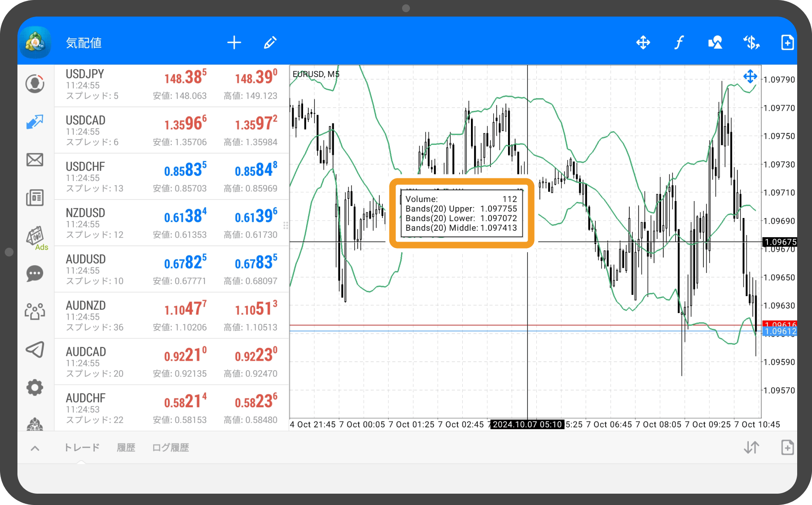This screenshot has width=812, height=505.
Task: Tap the blue 1.09612 price label
Action: [x=780, y=331]
